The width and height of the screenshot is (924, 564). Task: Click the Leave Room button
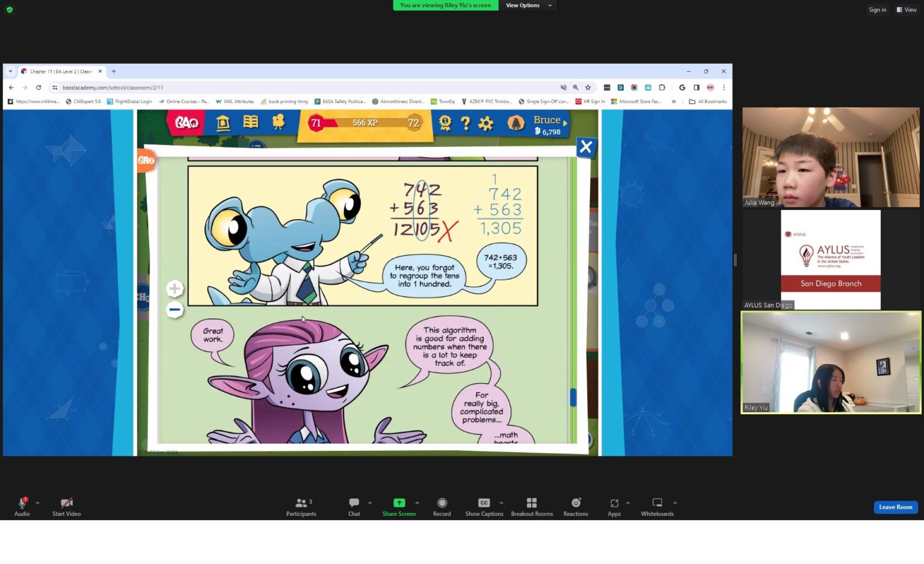click(895, 507)
